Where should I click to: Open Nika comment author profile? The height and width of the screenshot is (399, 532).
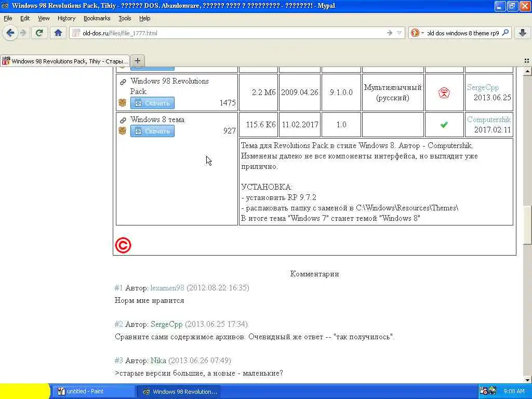point(158,361)
